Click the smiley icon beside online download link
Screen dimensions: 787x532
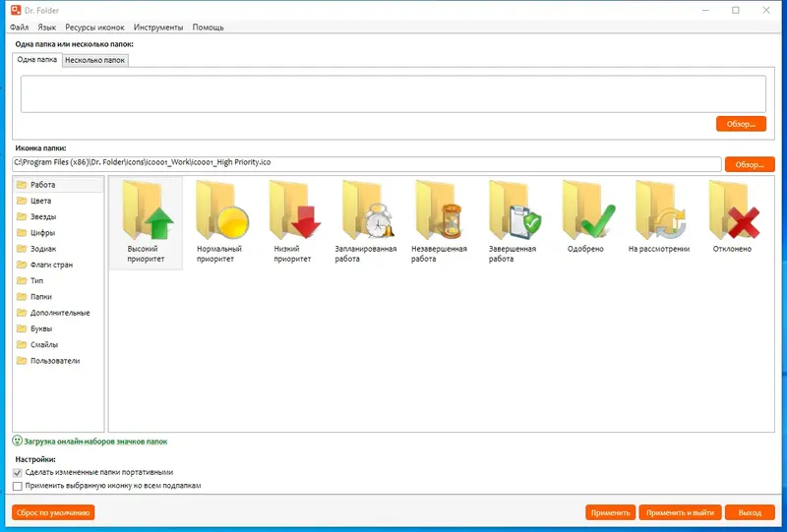click(x=17, y=441)
